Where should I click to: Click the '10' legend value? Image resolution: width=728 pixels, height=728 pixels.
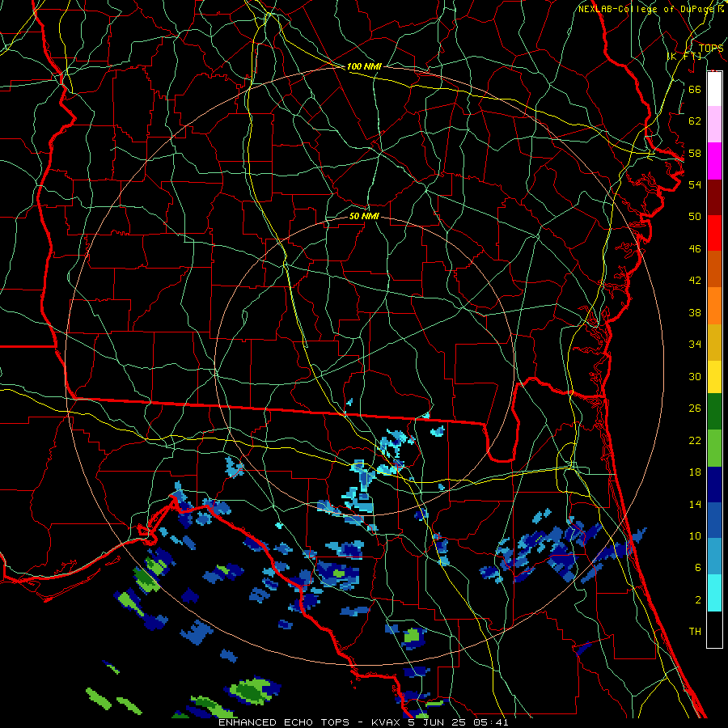(695, 535)
